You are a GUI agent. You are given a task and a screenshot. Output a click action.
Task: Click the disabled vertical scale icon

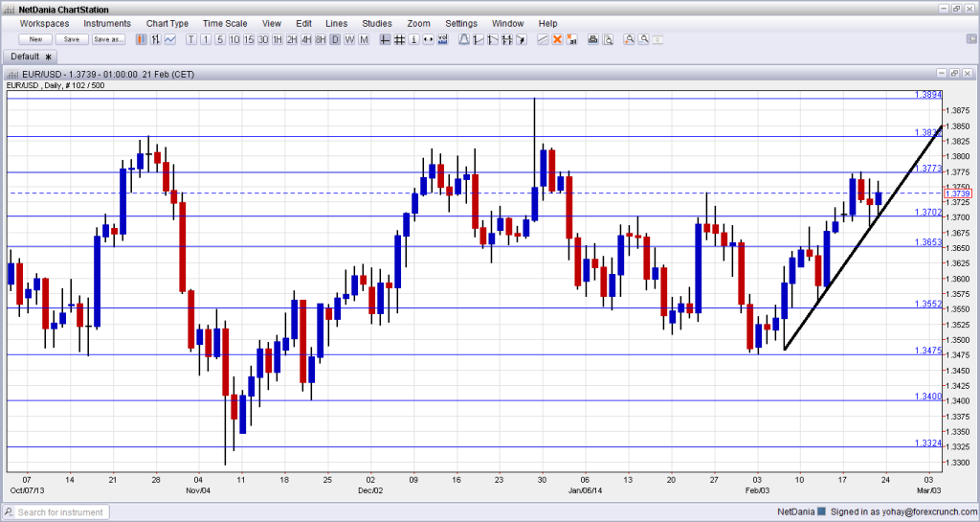(x=657, y=39)
